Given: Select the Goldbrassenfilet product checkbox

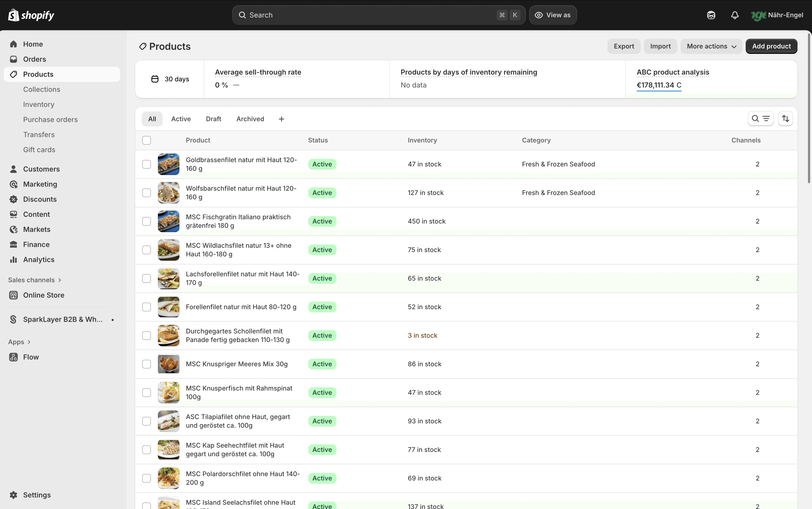Looking at the screenshot, I should pos(147,164).
